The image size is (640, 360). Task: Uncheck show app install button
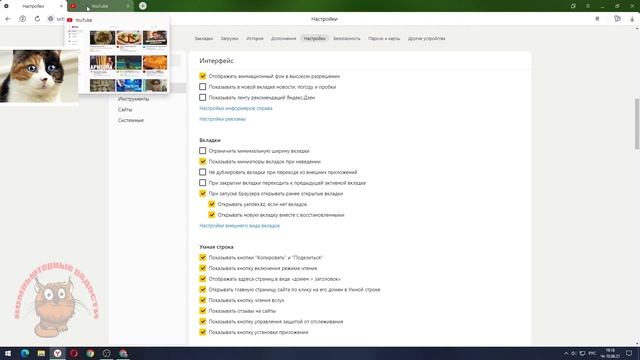click(x=202, y=332)
